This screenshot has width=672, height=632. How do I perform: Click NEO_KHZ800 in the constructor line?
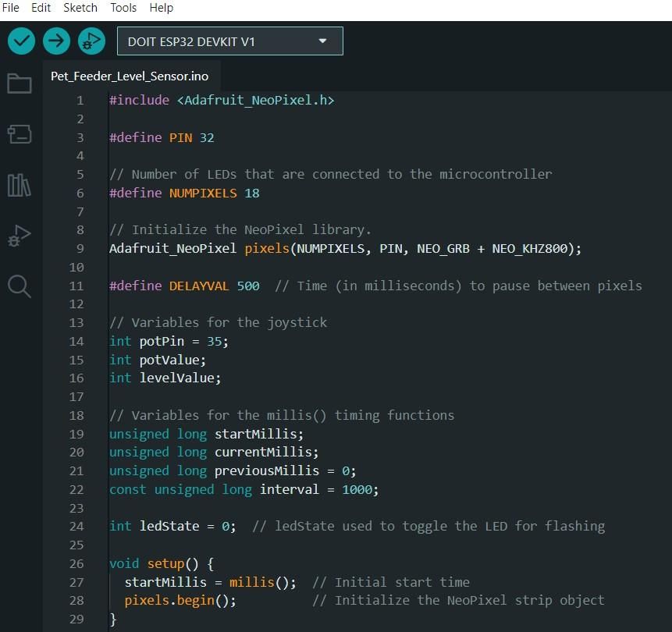coord(530,249)
